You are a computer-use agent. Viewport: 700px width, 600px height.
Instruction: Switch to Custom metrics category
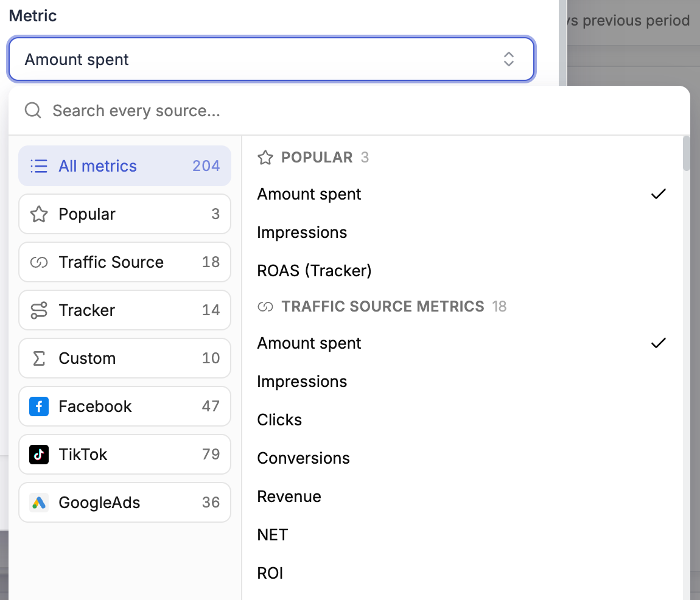(x=125, y=358)
